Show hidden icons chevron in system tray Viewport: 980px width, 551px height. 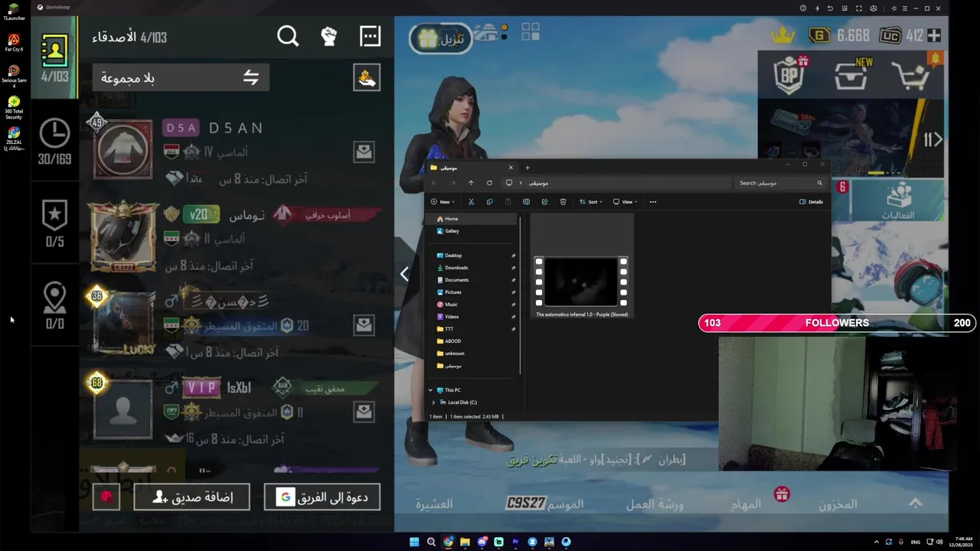877,542
